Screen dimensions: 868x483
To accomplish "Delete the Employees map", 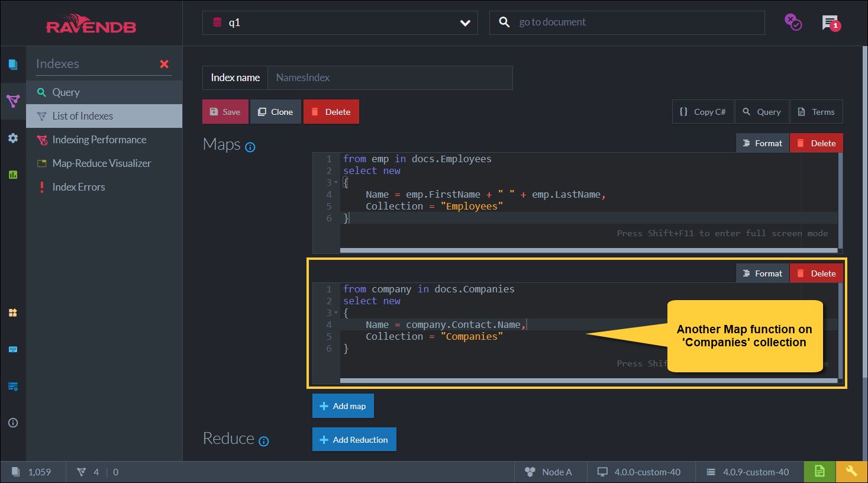I will (817, 143).
